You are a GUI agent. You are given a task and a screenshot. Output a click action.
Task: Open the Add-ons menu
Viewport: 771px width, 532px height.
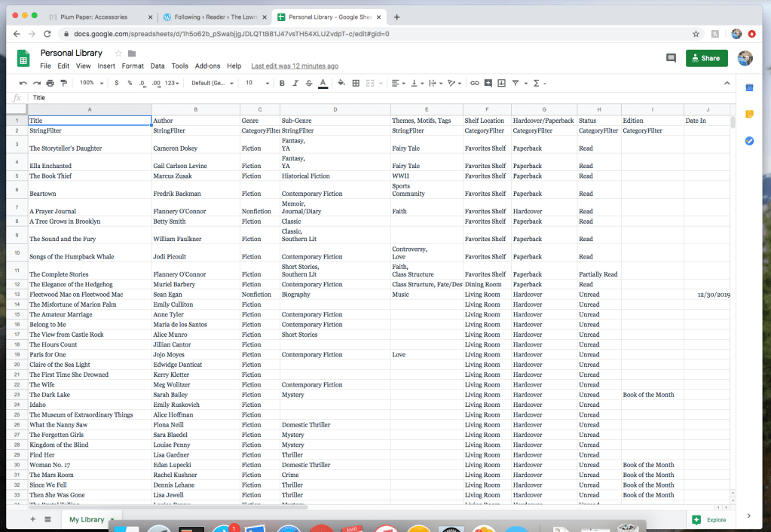207,66
